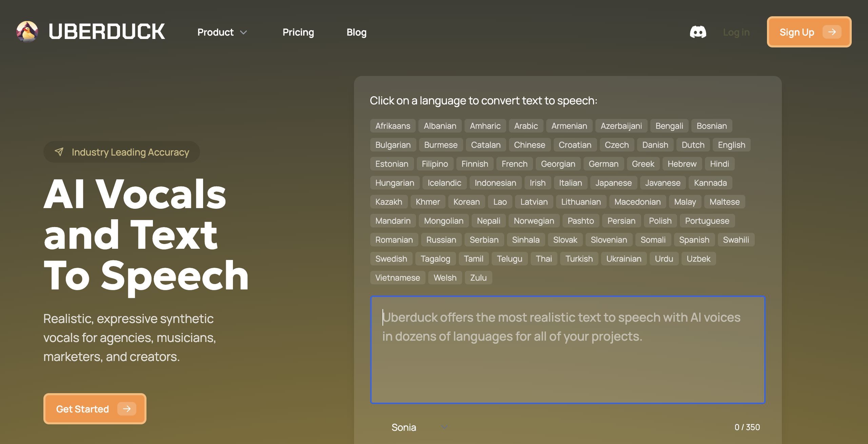Click the arrow icon in Get Started
Screen dimensions: 868x444
click(x=127, y=409)
